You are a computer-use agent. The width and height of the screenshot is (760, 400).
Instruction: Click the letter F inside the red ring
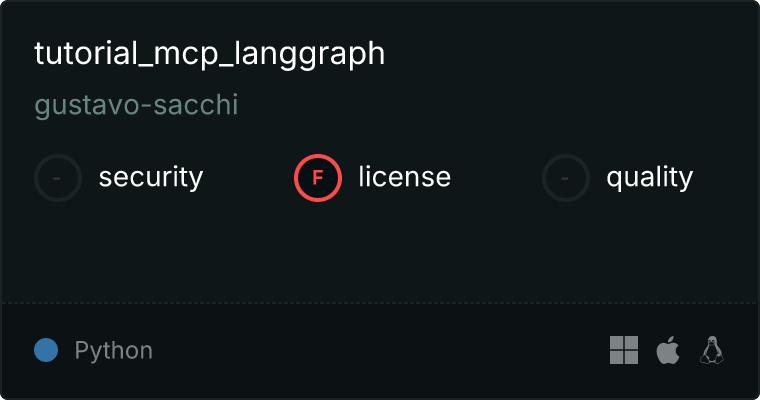point(317,178)
